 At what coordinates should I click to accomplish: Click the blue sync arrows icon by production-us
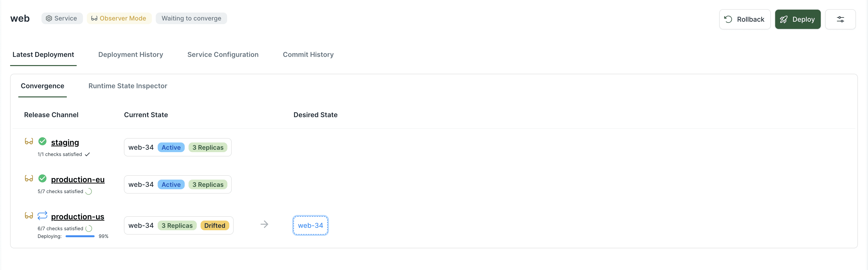click(42, 215)
